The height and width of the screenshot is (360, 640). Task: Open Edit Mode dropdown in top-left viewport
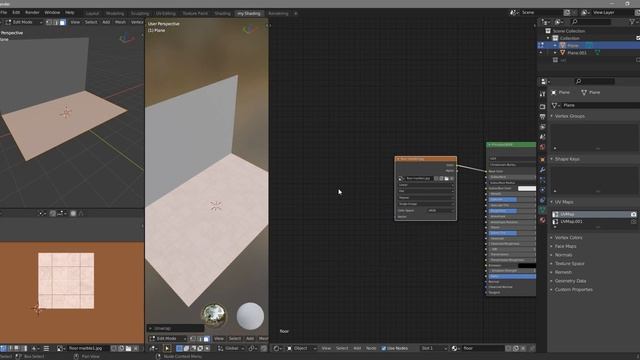[x=24, y=22]
